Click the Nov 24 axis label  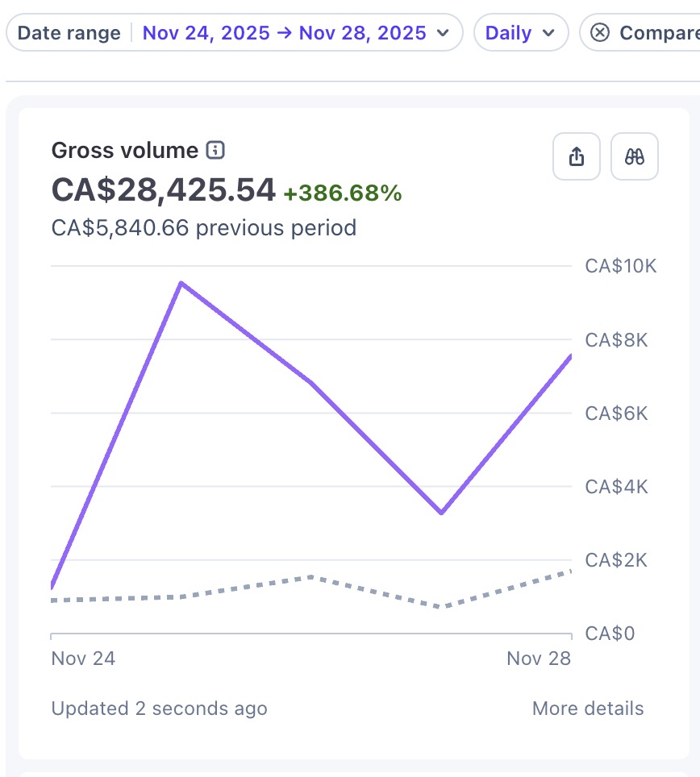pos(83,658)
